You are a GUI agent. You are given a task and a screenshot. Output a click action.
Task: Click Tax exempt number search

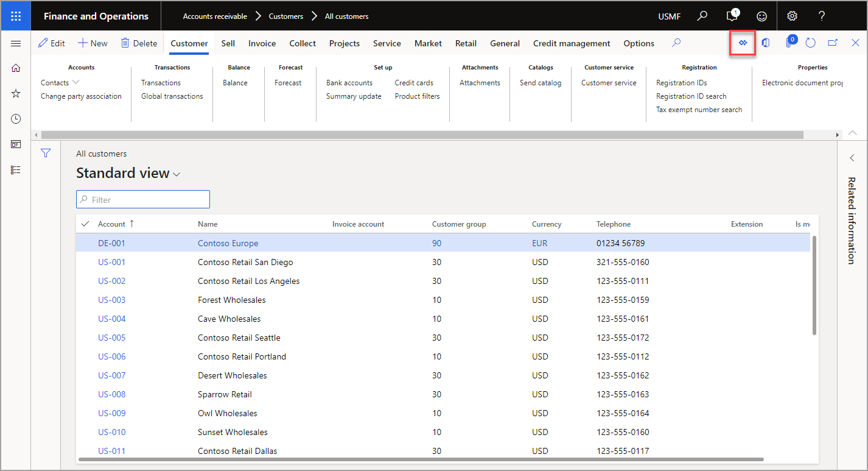[x=699, y=110]
